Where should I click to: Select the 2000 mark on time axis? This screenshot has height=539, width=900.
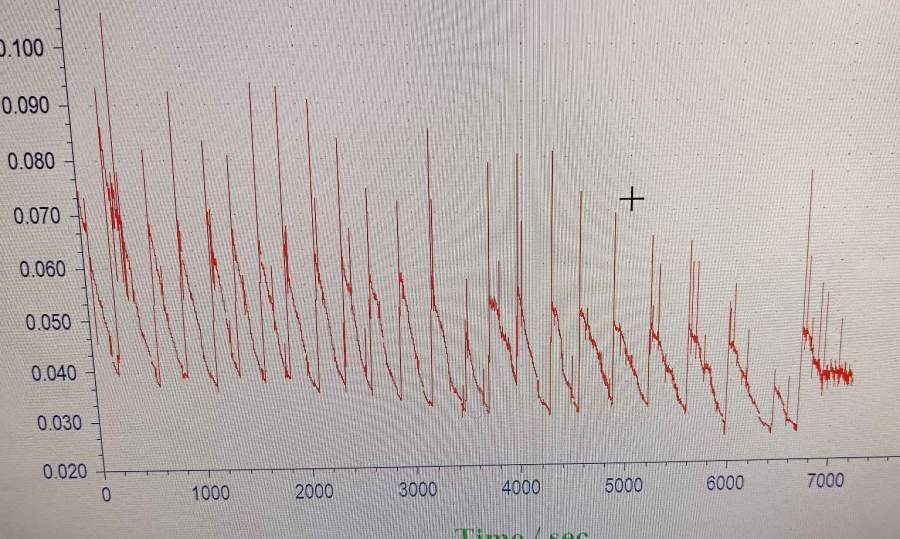313,491
